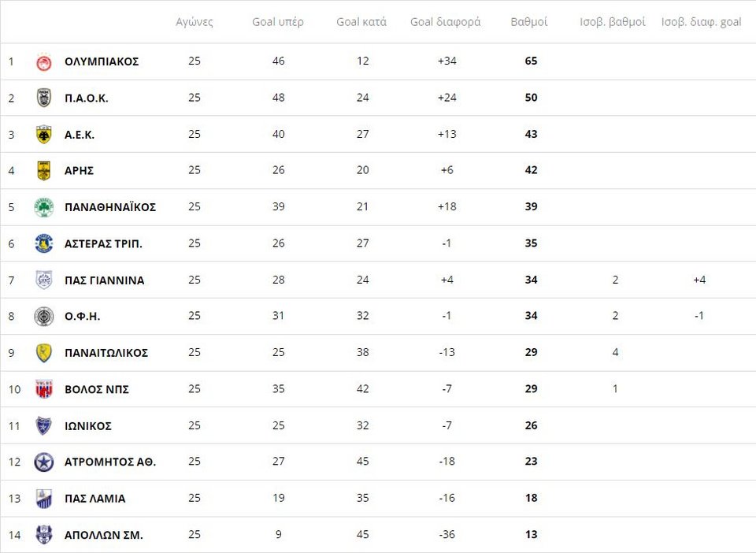Sort by the Βαθμοί column header
Image resolution: width=756 pixels, height=553 pixels.
tap(529, 22)
